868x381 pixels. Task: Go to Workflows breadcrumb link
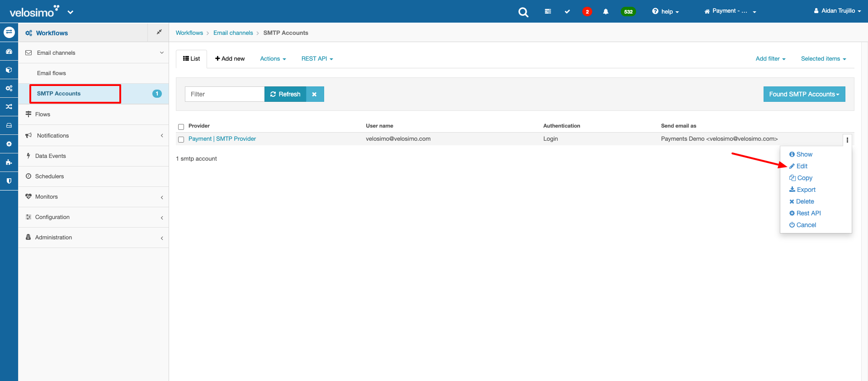[189, 33]
